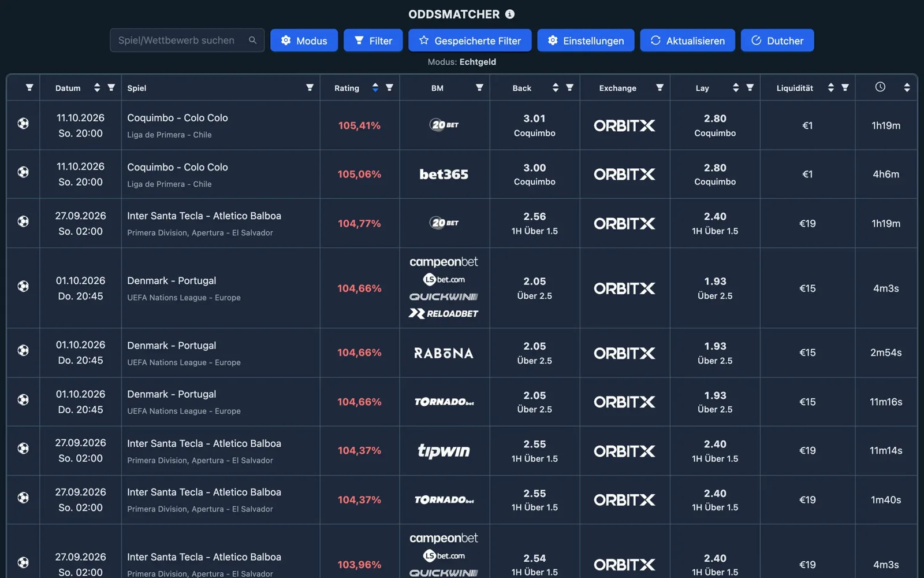
Task: Click the €15 liquidity in the 11m16s row
Action: click(807, 402)
